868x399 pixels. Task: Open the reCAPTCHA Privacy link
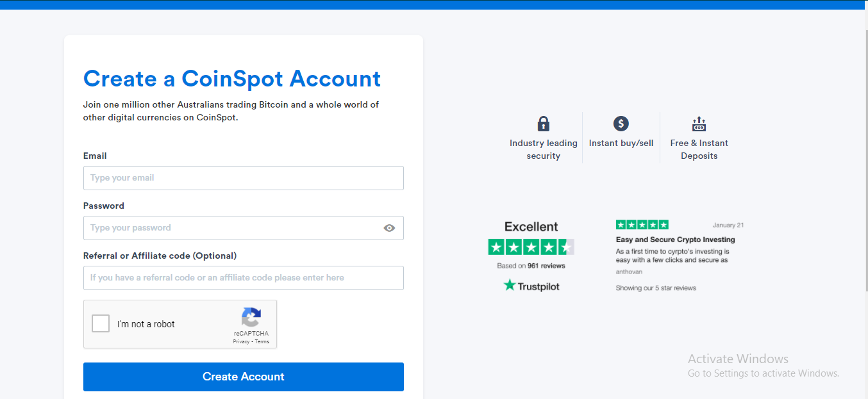(241, 341)
